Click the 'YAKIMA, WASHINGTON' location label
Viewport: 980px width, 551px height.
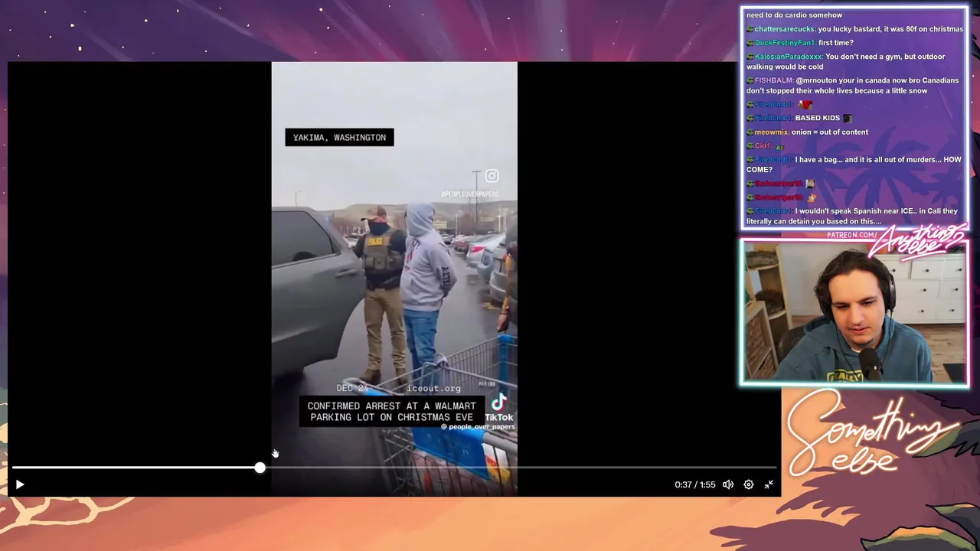[x=339, y=138]
